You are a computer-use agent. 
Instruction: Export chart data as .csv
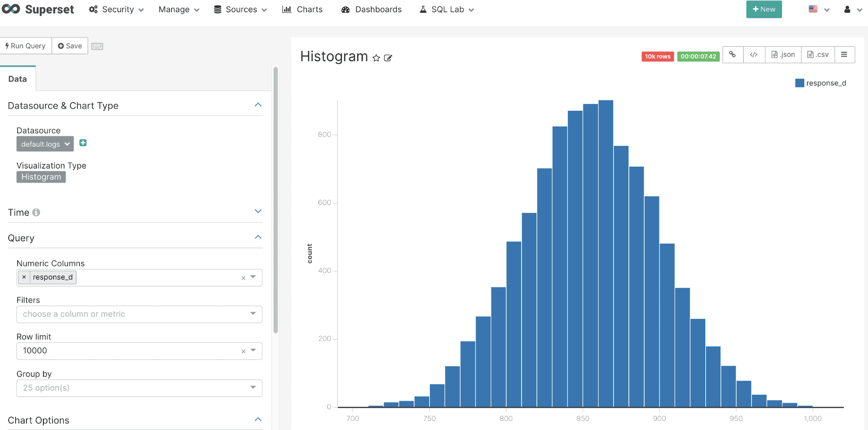pos(818,55)
